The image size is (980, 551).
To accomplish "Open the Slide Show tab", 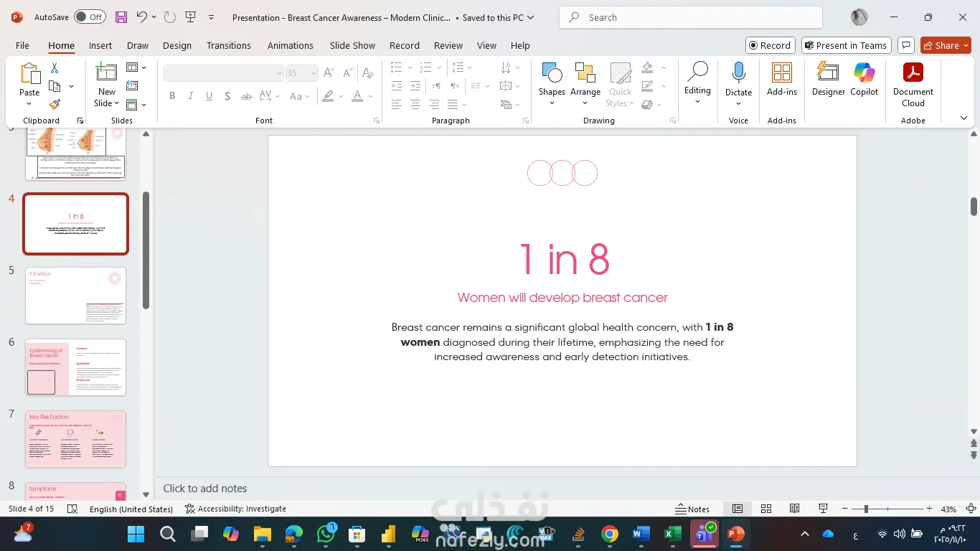I will coord(352,45).
